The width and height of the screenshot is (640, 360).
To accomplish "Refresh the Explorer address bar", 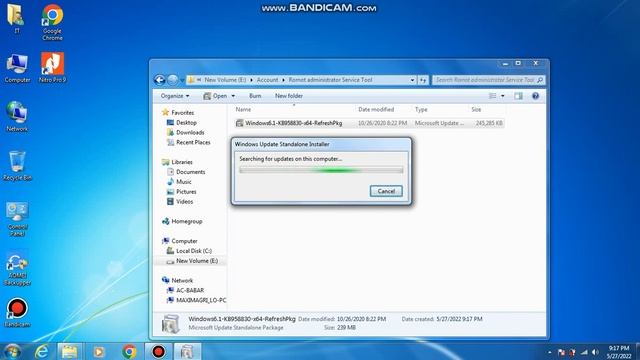I will point(423,80).
